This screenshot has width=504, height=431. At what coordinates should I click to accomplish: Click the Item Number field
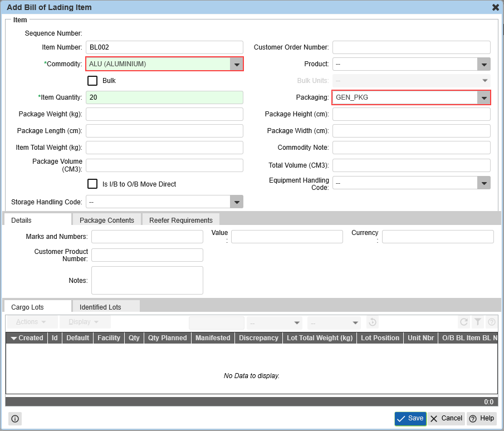click(164, 47)
